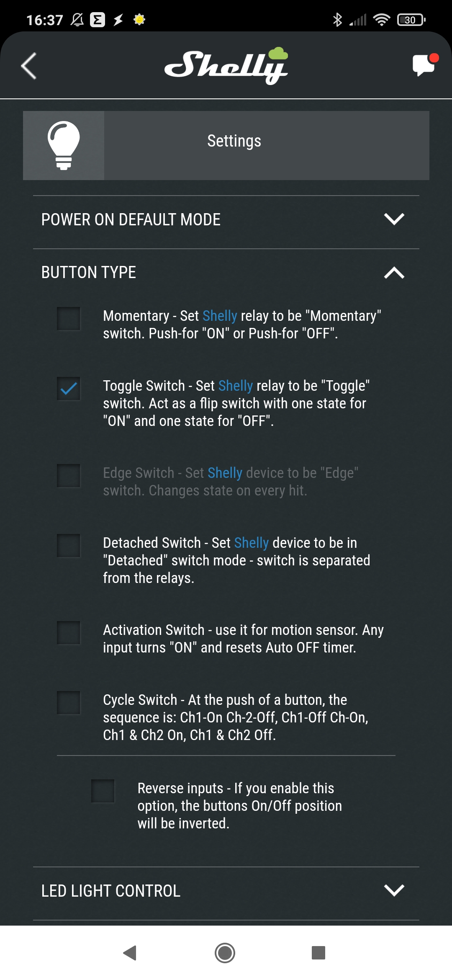Tap the back arrow in header
Viewport: 452px width, 980px height.
29,66
